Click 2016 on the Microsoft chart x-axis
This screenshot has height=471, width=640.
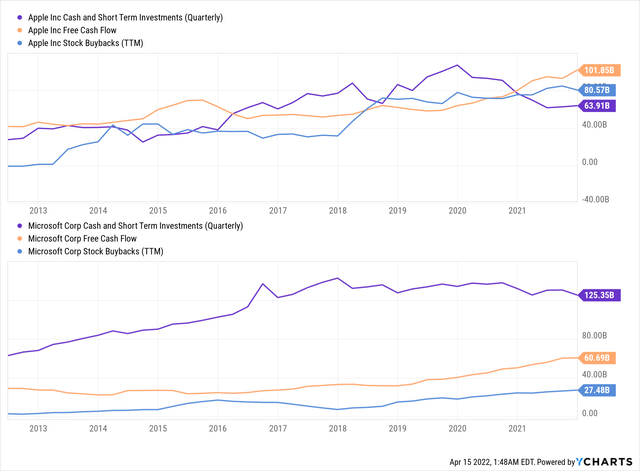click(218, 429)
